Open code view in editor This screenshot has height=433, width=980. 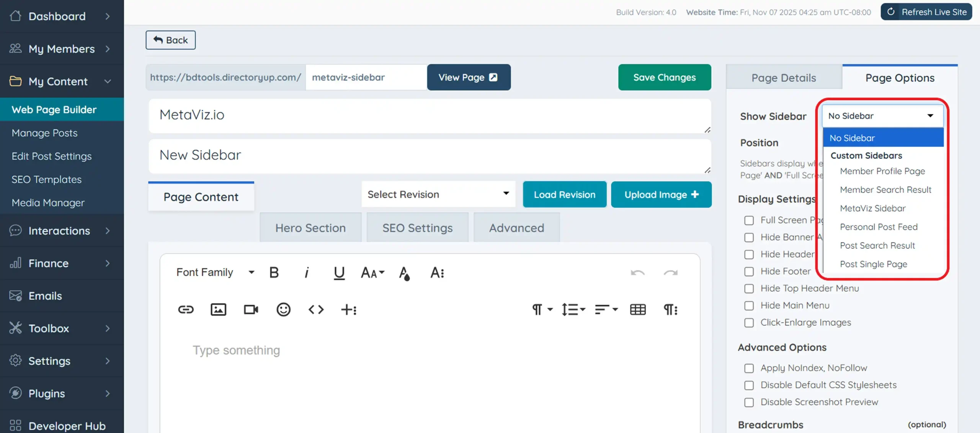[316, 309]
